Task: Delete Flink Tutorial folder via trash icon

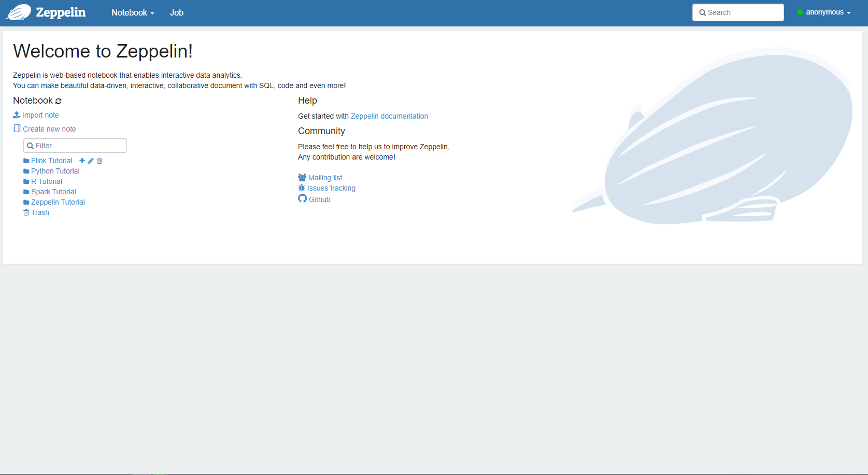Action: pyautogui.click(x=99, y=161)
